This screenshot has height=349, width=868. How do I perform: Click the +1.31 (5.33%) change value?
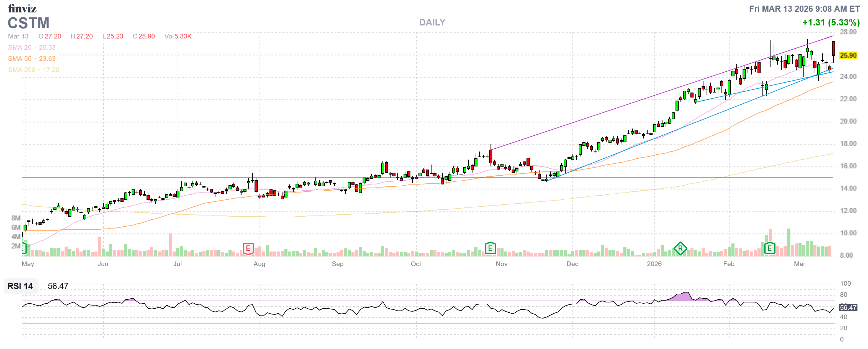click(831, 22)
